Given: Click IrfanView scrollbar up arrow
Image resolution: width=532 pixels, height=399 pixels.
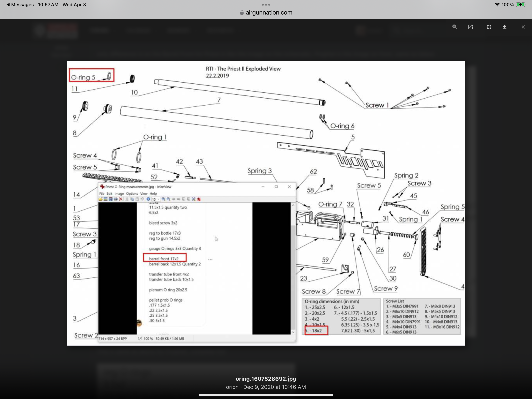Looking at the screenshot, I should pyautogui.click(x=293, y=205).
